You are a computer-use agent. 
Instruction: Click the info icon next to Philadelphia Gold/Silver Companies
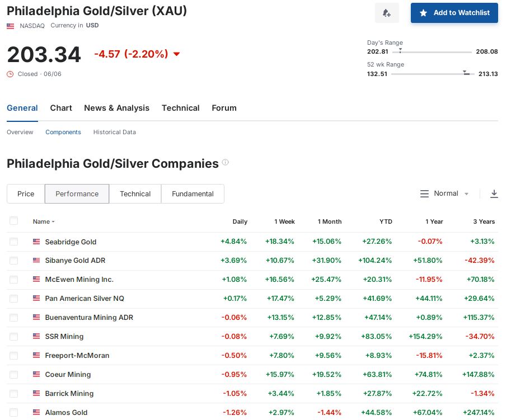pyautogui.click(x=225, y=162)
